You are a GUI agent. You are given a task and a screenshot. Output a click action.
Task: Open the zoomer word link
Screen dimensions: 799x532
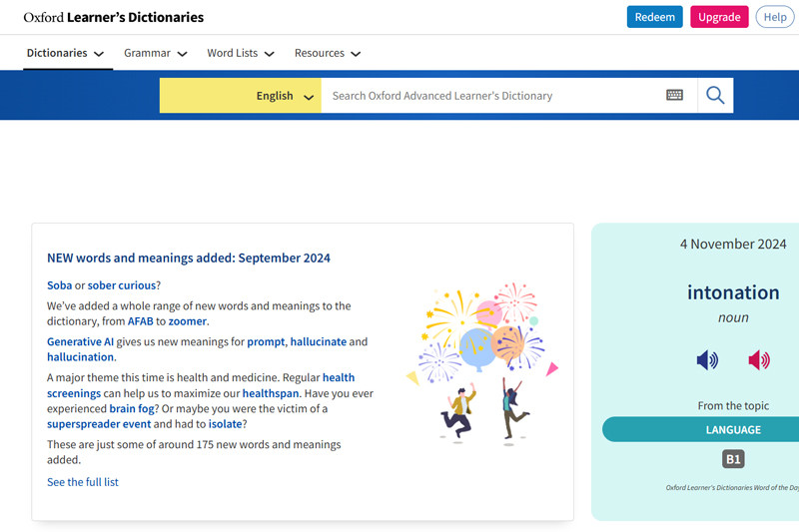coord(188,321)
